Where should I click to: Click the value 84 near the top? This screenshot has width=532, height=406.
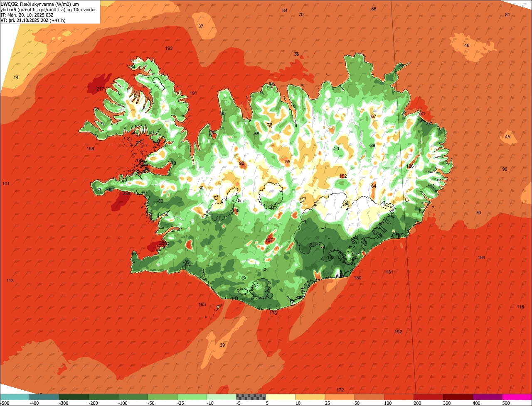[x=285, y=10]
